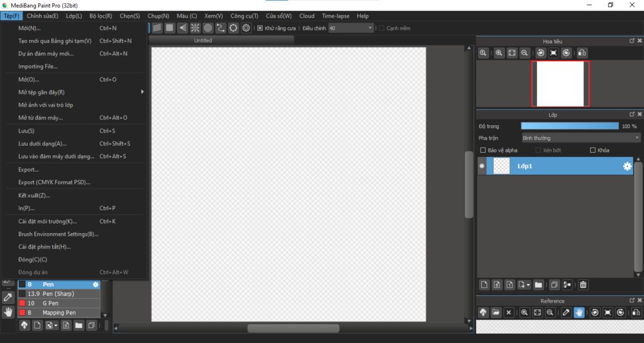Click the add layer folder icon

pos(538,285)
